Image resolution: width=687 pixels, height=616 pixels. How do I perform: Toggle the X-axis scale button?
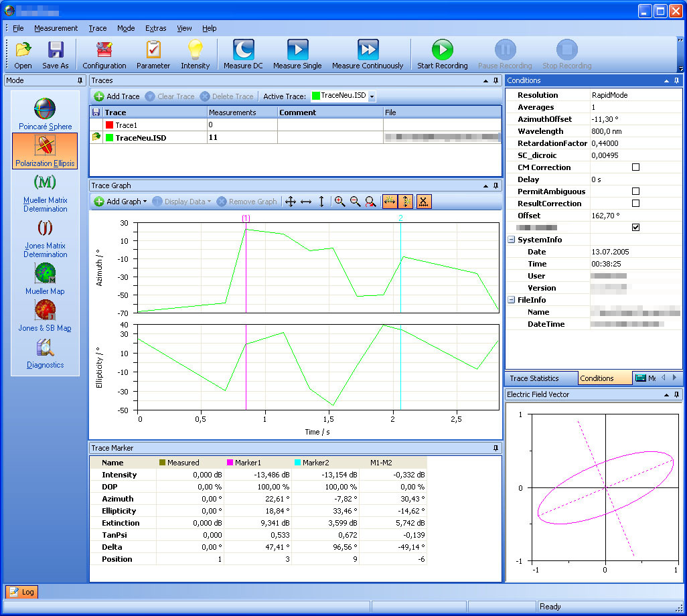click(424, 202)
